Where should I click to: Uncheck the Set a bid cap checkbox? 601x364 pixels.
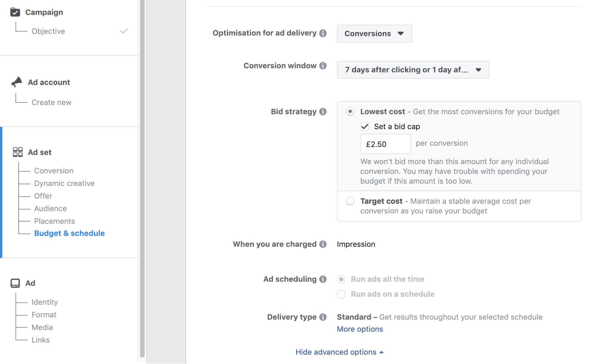(365, 126)
